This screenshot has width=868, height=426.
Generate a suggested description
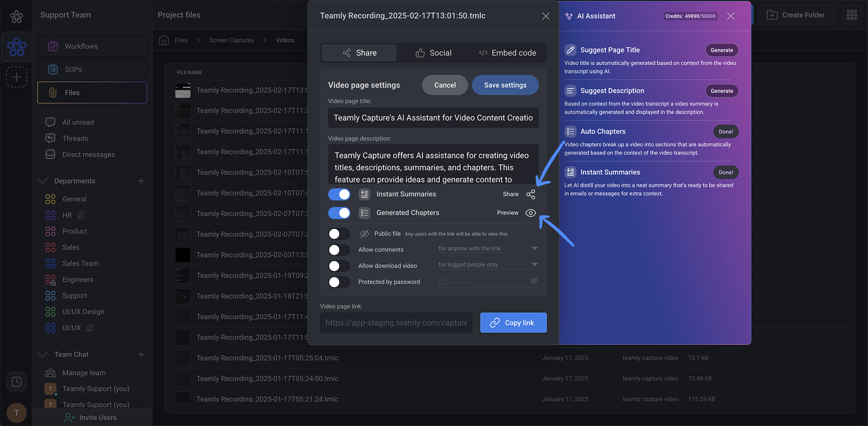click(x=722, y=91)
